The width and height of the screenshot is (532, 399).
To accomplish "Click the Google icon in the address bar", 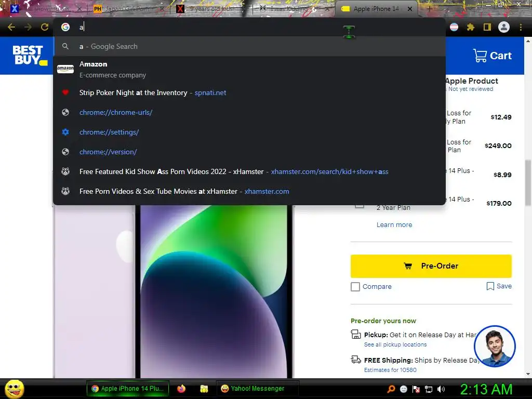I will click(x=65, y=27).
